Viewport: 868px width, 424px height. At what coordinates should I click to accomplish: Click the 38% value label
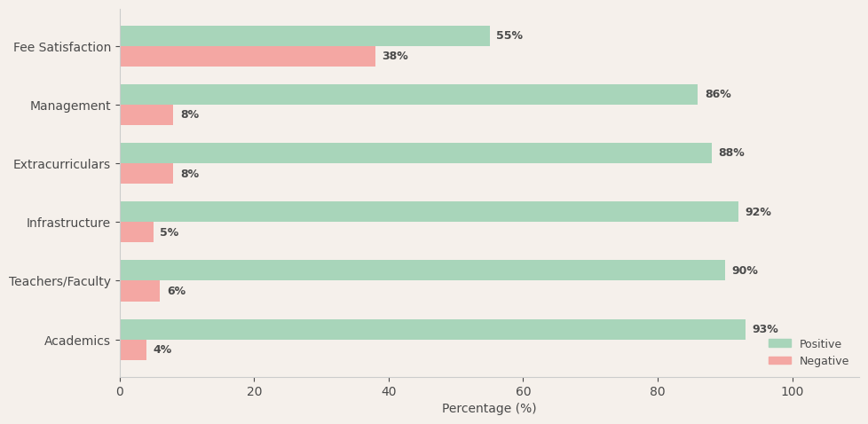(395, 57)
